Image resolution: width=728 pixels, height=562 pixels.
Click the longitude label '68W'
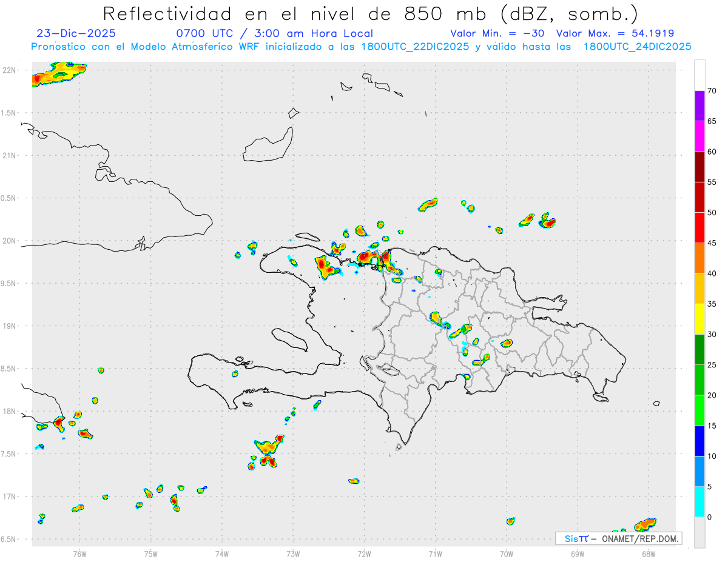tap(649, 554)
